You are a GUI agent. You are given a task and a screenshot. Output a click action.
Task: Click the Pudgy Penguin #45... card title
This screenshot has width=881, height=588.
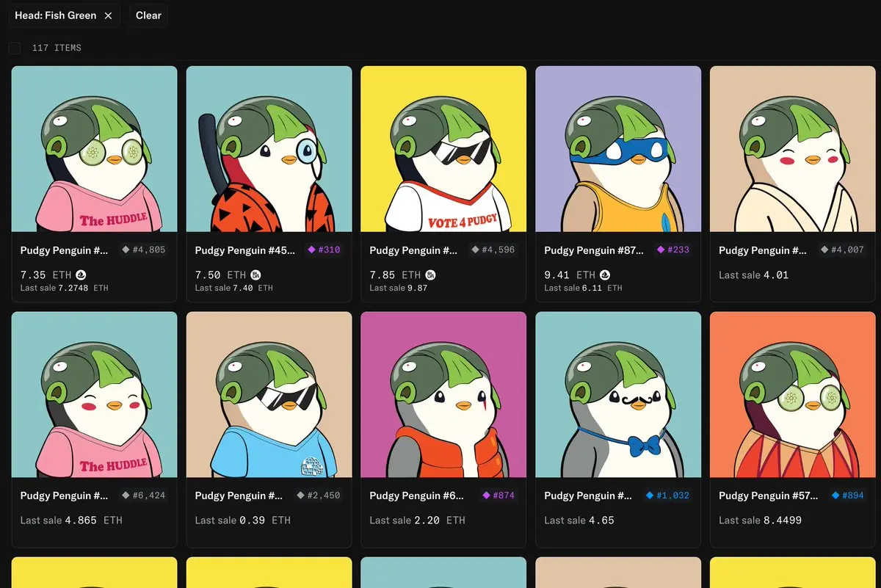click(x=245, y=250)
